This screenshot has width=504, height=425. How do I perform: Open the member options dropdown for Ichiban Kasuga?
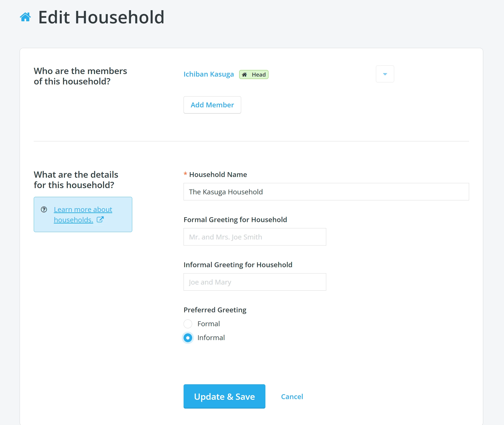pyautogui.click(x=385, y=74)
